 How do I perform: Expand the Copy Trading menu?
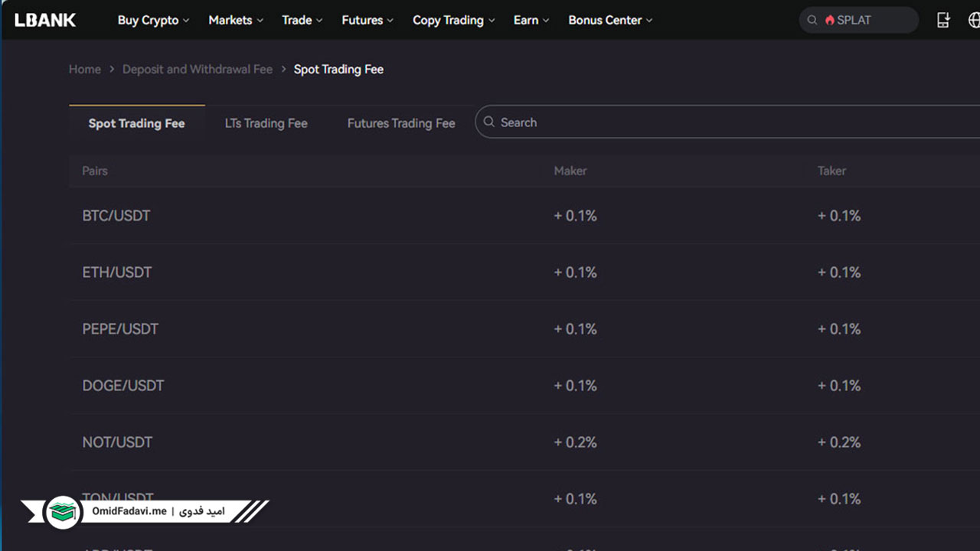(x=454, y=21)
